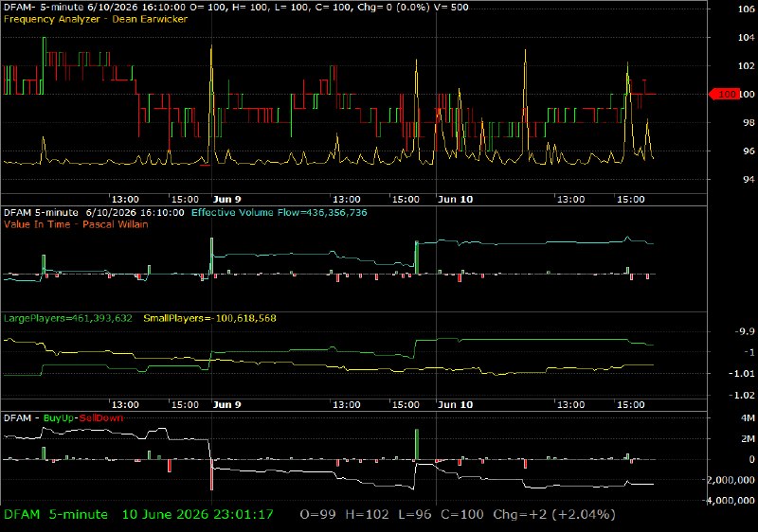Select Effective Volume Flow=436,356,736 label
This screenshot has width=758, height=532.
click(x=280, y=212)
